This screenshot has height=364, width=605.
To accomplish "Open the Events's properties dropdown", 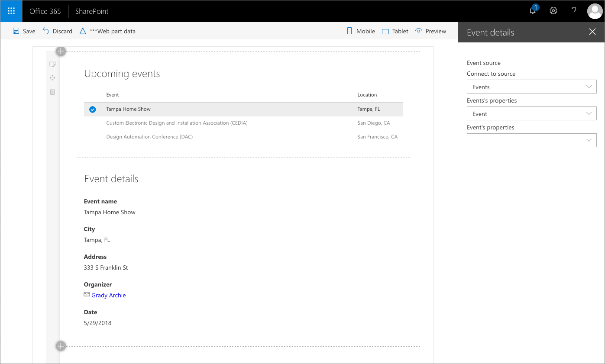I will tap(531, 113).
